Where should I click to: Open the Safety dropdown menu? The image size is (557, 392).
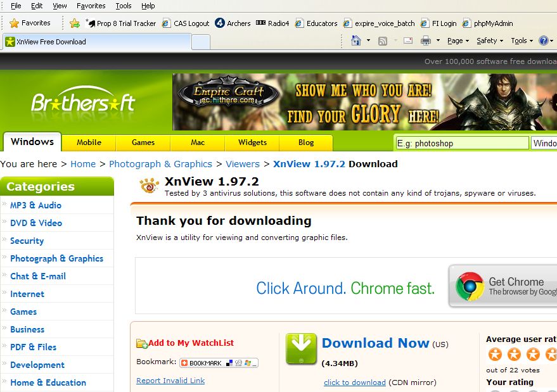[490, 41]
